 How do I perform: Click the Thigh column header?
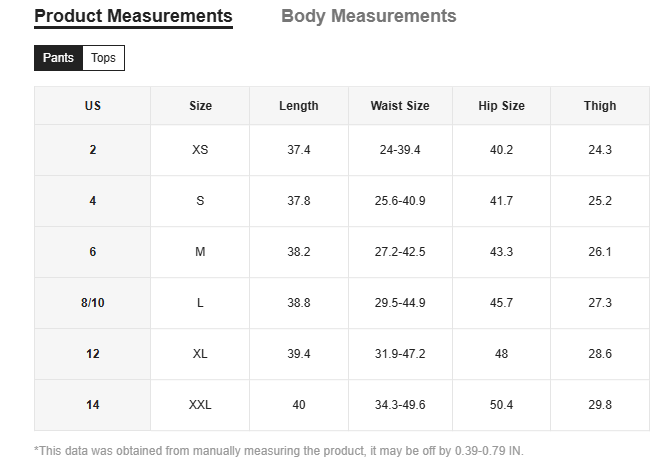600,106
